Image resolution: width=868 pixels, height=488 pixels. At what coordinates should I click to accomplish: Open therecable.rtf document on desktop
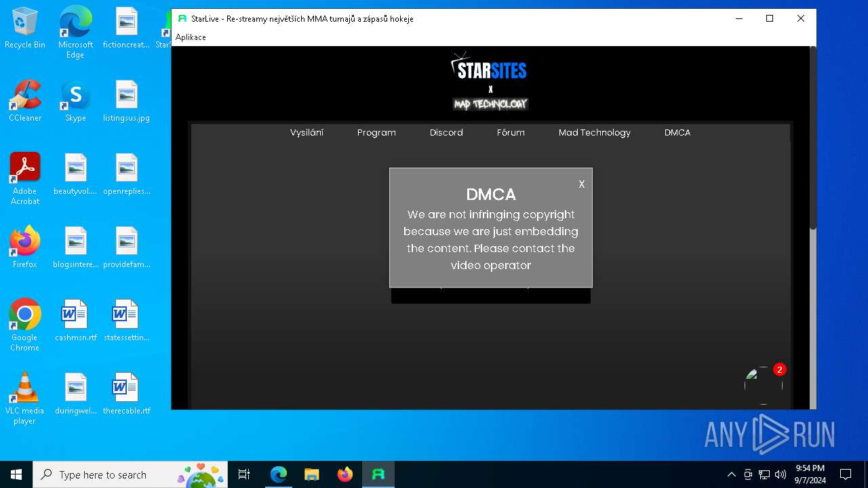[x=126, y=394]
